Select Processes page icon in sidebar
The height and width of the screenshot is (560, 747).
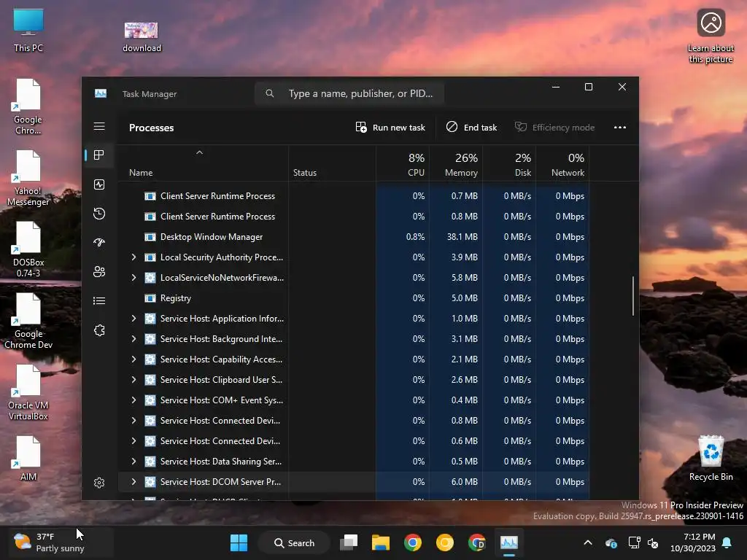[x=99, y=155]
